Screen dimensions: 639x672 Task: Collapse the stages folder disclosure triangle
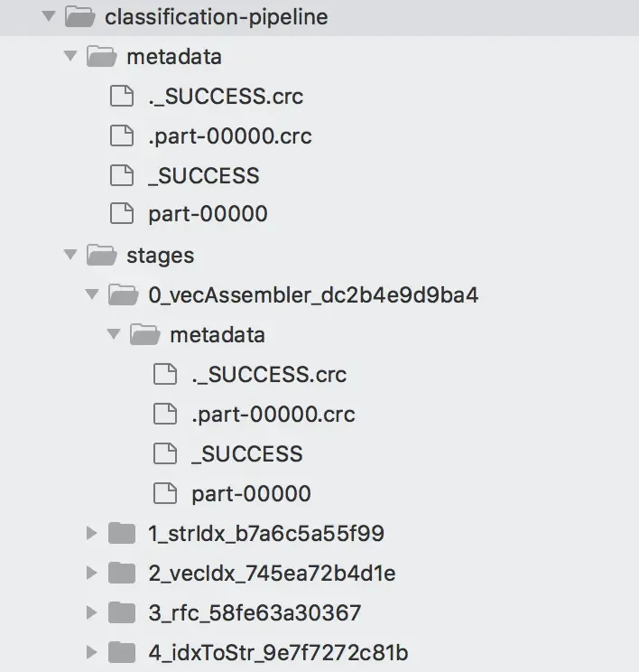point(70,255)
